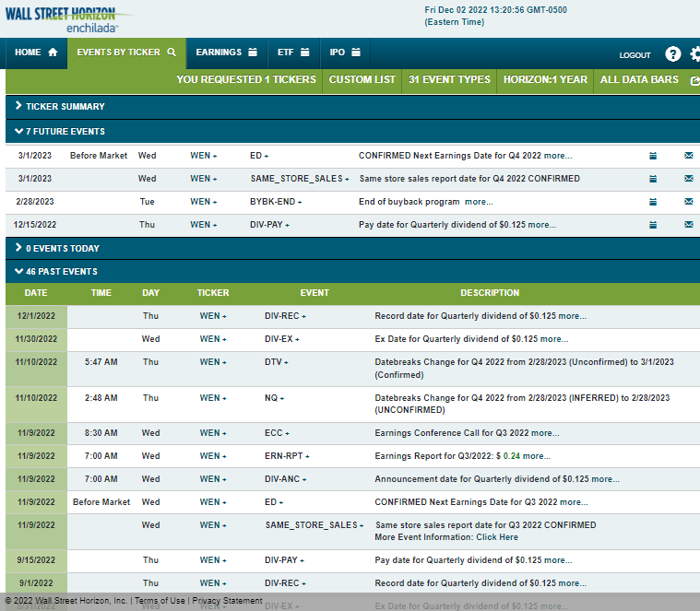The height and width of the screenshot is (611, 700).
Task: Click calendar icon for 3/1/2023 earnings date row
Action: click(x=653, y=156)
